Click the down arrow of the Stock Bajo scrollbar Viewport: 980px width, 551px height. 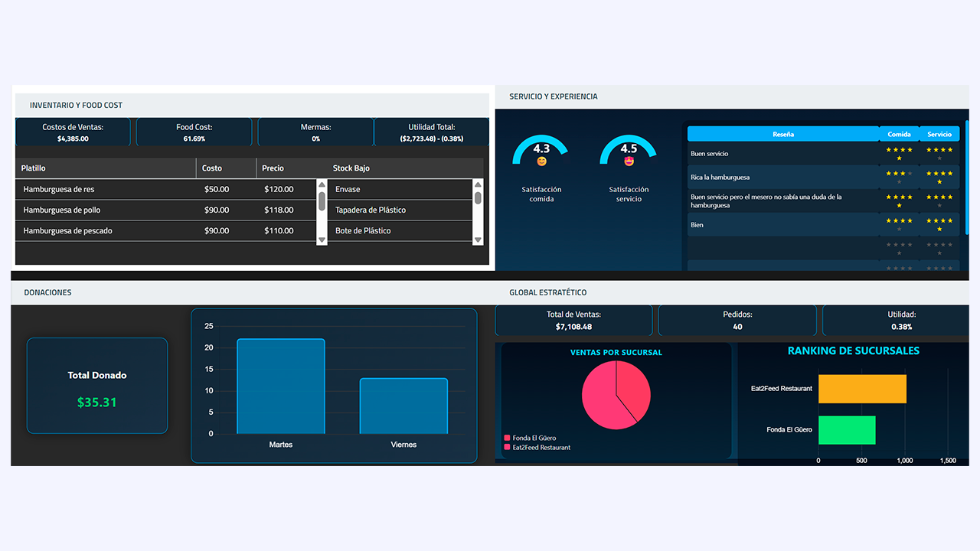[477, 240]
